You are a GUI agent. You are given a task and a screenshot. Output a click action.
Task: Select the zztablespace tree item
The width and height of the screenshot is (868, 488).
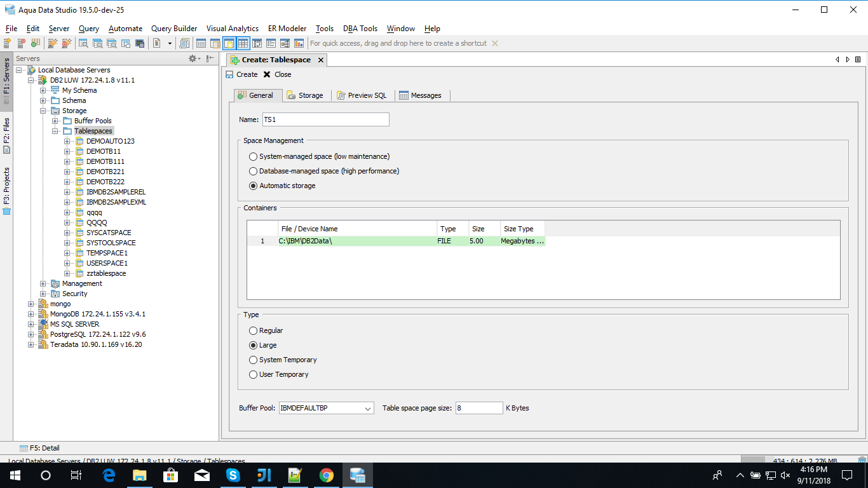coord(106,273)
